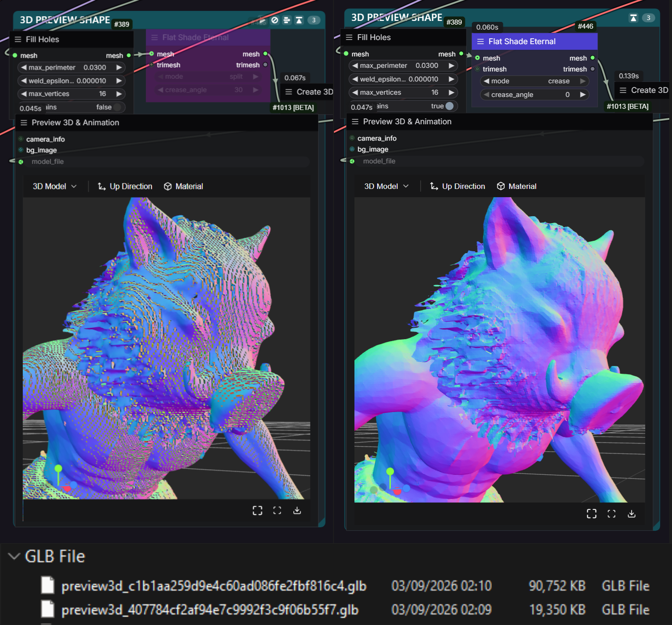The width and height of the screenshot is (672, 625).
Task: Open Material settings in right 3D viewer
Action: tap(516, 186)
